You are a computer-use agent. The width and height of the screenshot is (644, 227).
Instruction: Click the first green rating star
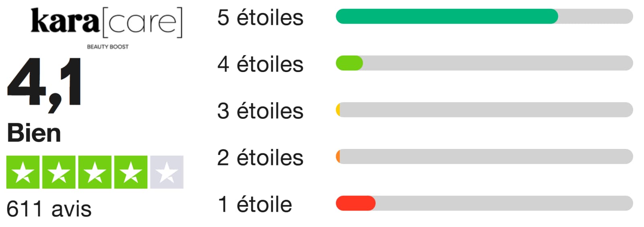(23, 172)
